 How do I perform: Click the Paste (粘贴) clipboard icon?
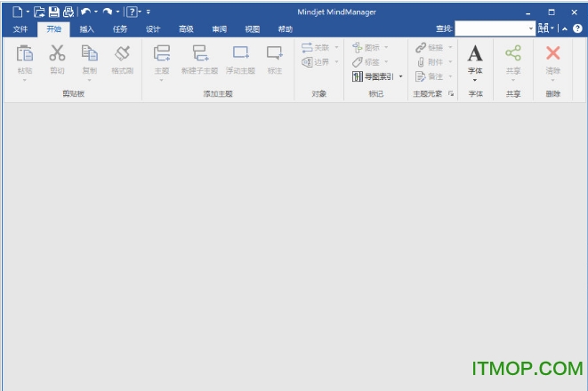[25, 53]
